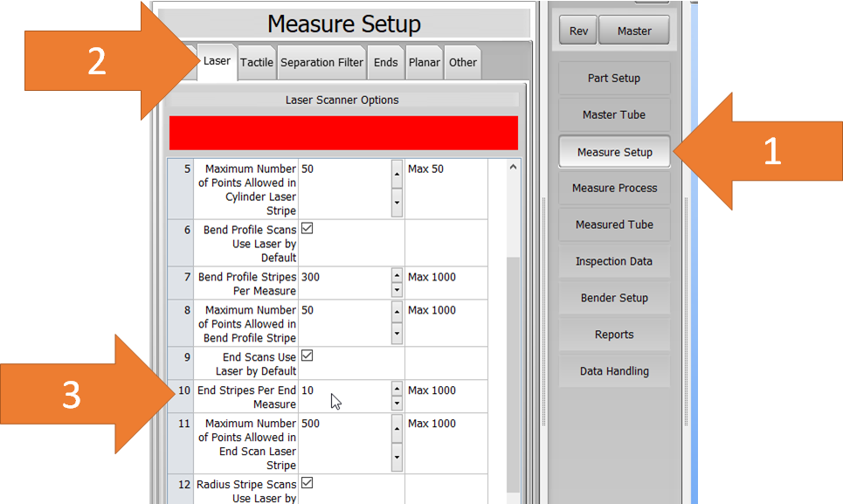Toggle Bend Profile Scans Use Laser checkbox

pyautogui.click(x=307, y=229)
